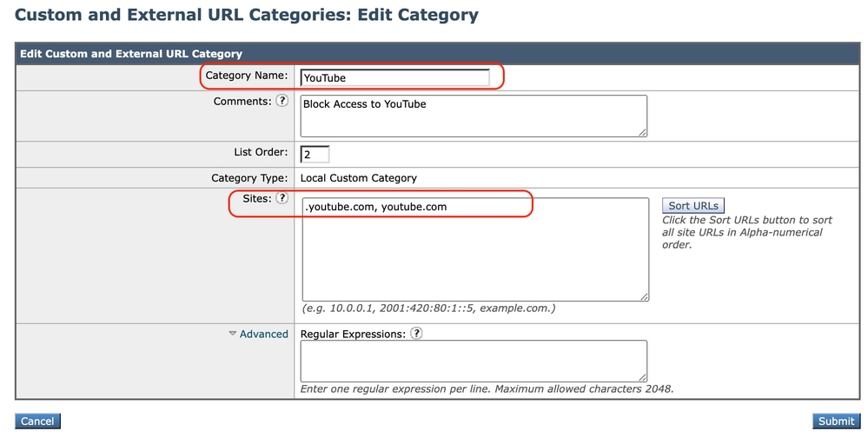Open help icon next to Sites

click(282, 197)
